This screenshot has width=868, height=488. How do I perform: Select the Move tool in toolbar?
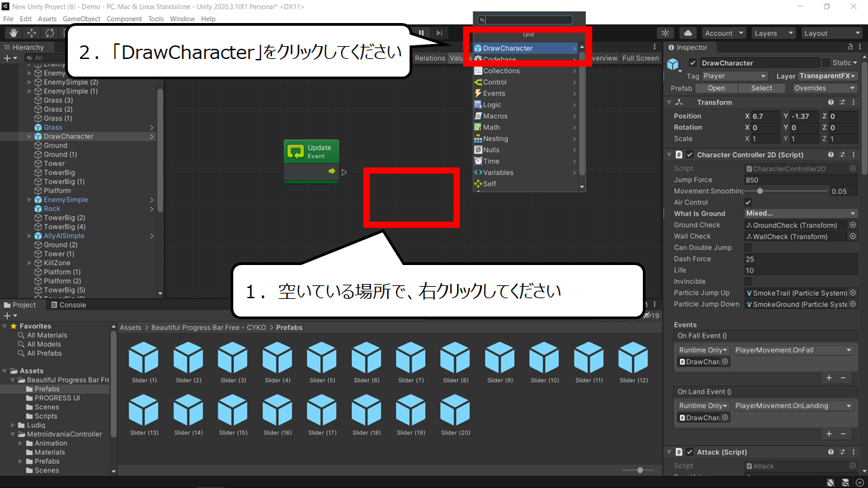[x=31, y=33]
